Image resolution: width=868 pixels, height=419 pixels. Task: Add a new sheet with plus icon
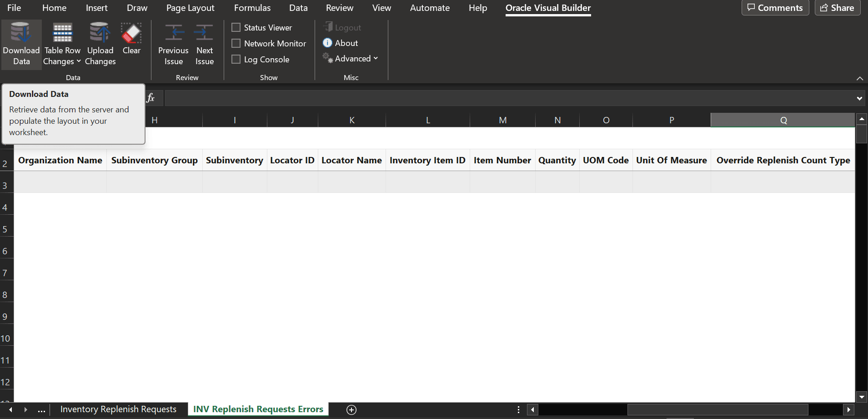tap(351, 409)
